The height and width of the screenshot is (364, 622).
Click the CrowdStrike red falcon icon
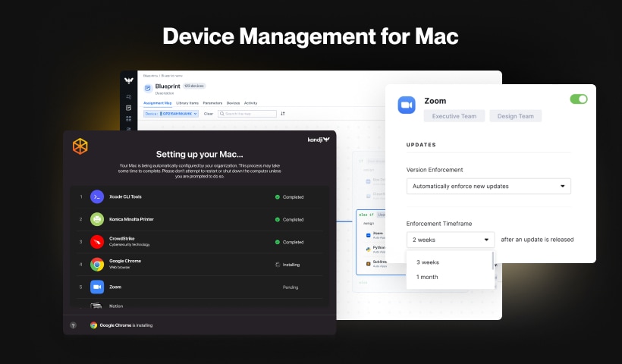pyautogui.click(x=97, y=241)
